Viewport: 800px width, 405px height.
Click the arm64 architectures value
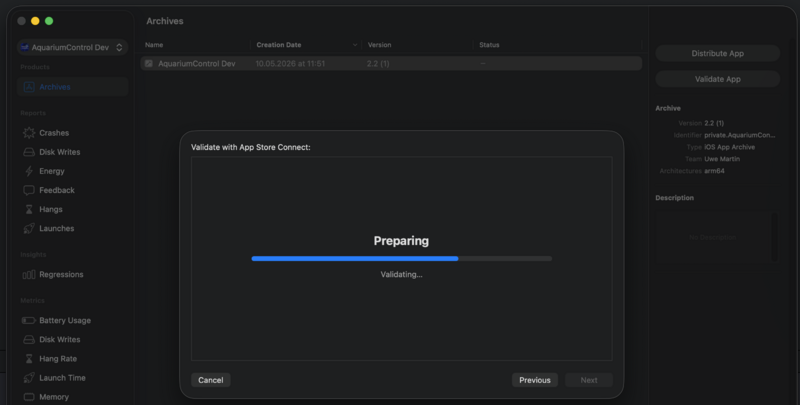714,171
